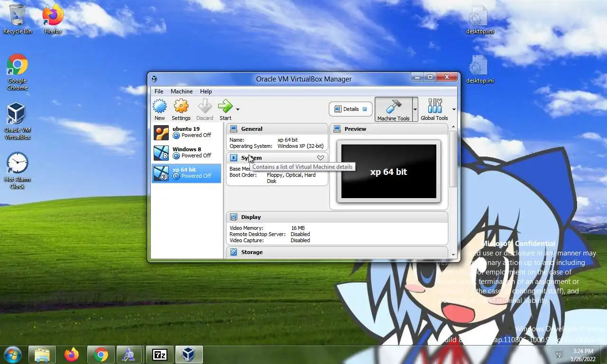Select the ubuntu 19 virtual machine
This screenshot has width=607, height=364.
[186, 132]
